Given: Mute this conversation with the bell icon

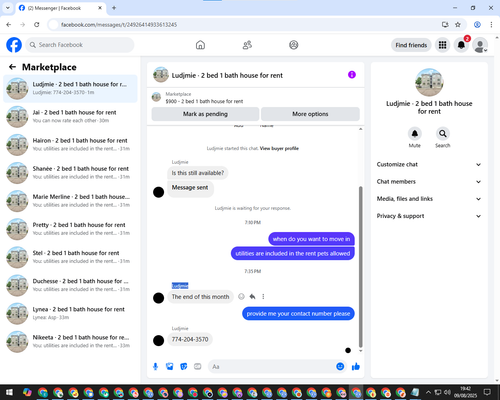Looking at the screenshot, I should pyautogui.click(x=415, y=134).
